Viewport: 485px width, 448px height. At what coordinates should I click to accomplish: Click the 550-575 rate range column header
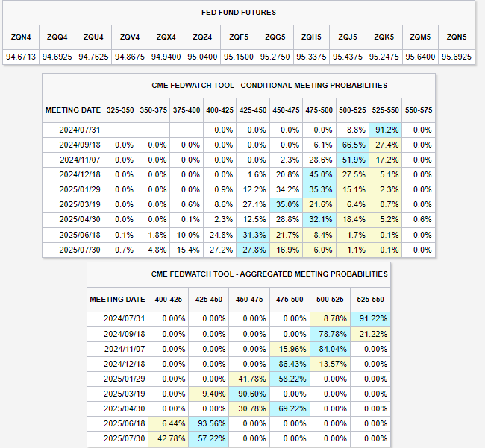[x=417, y=110]
